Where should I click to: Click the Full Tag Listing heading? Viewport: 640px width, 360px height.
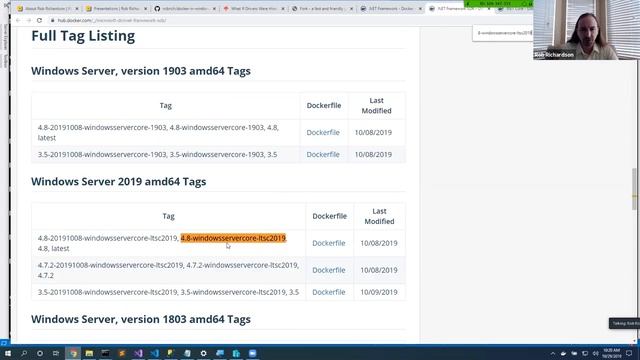(x=83, y=36)
